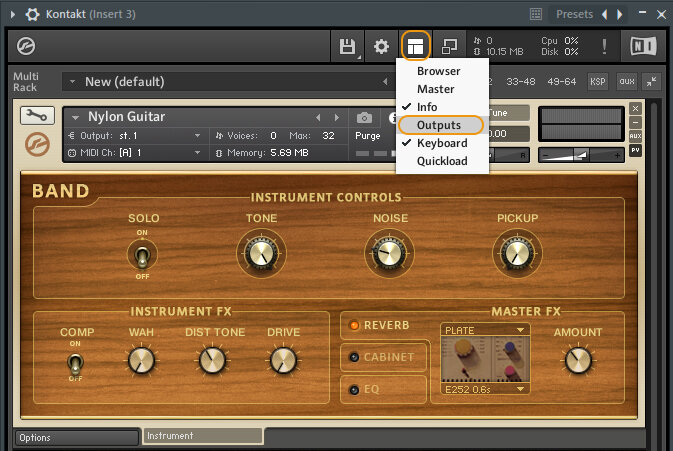Click the Multi Rack label

click(26, 82)
